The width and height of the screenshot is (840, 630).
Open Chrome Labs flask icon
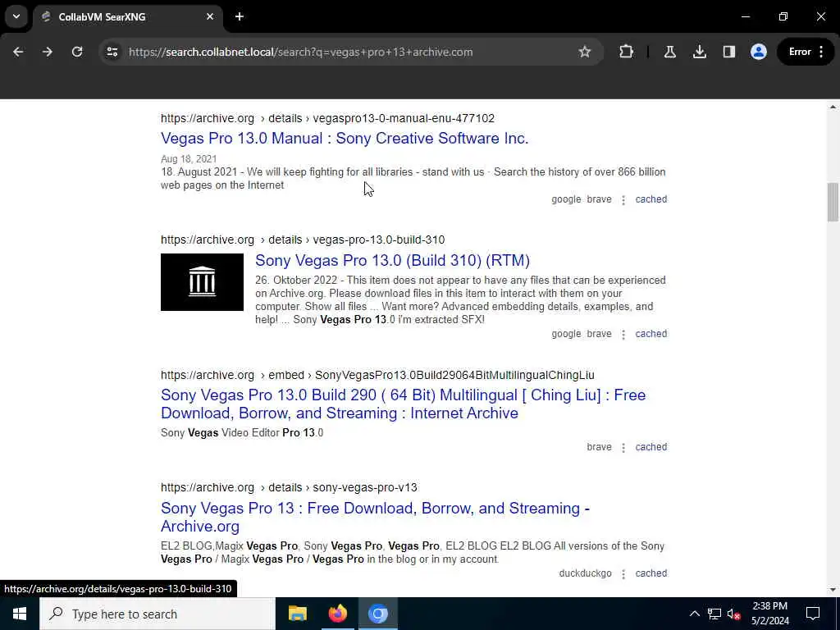[x=669, y=52]
